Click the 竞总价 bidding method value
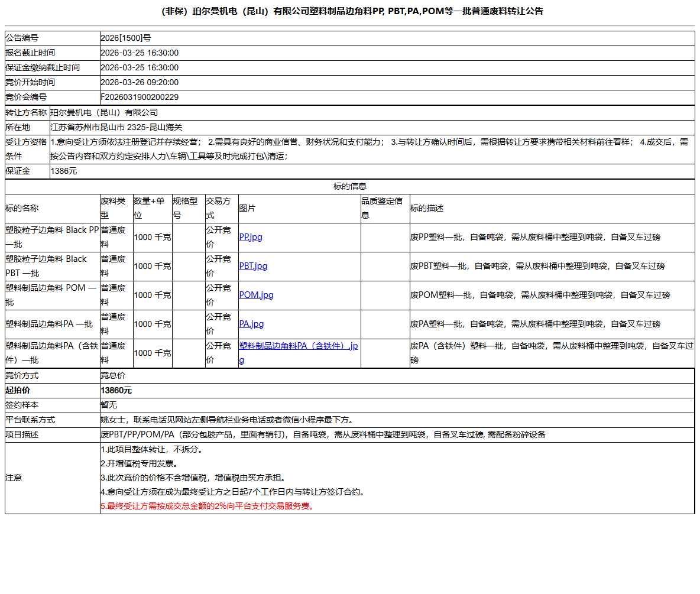Image resolution: width=700 pixels, height=594 pixels. [113, 375]
